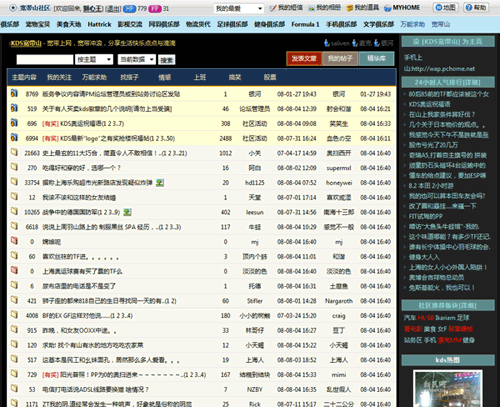
Task: Open 我的短信 messages icon
Action: coord(273,8)
